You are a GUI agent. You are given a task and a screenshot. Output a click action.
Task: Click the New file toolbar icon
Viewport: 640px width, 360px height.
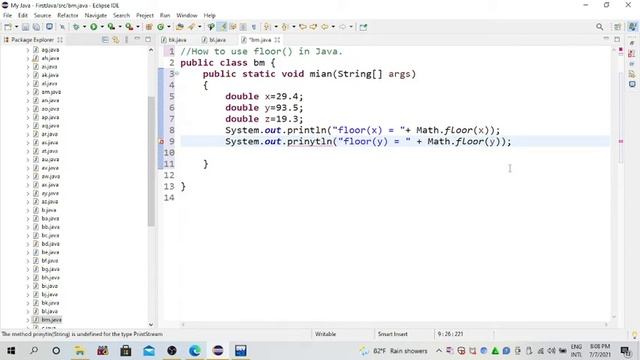pos(8,27)
